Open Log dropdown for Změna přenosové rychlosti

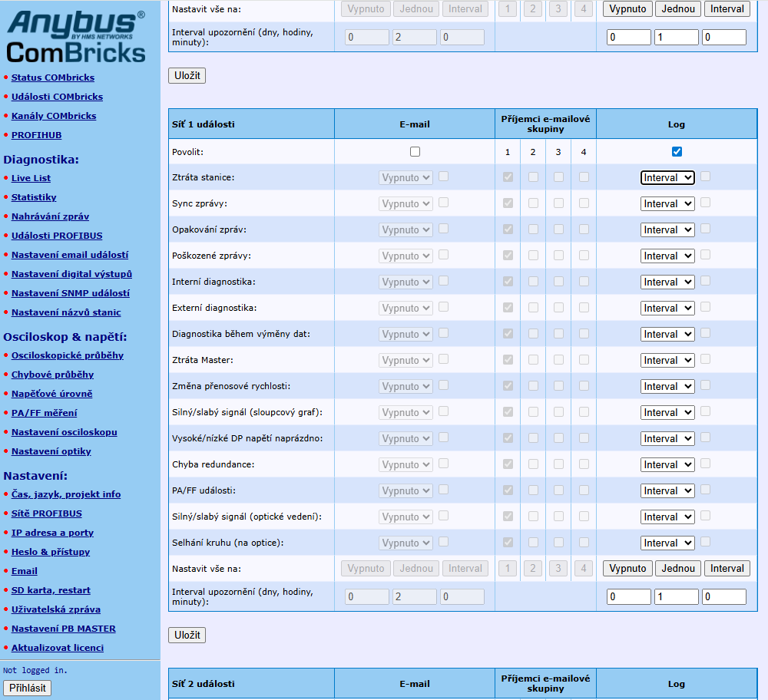667,387
